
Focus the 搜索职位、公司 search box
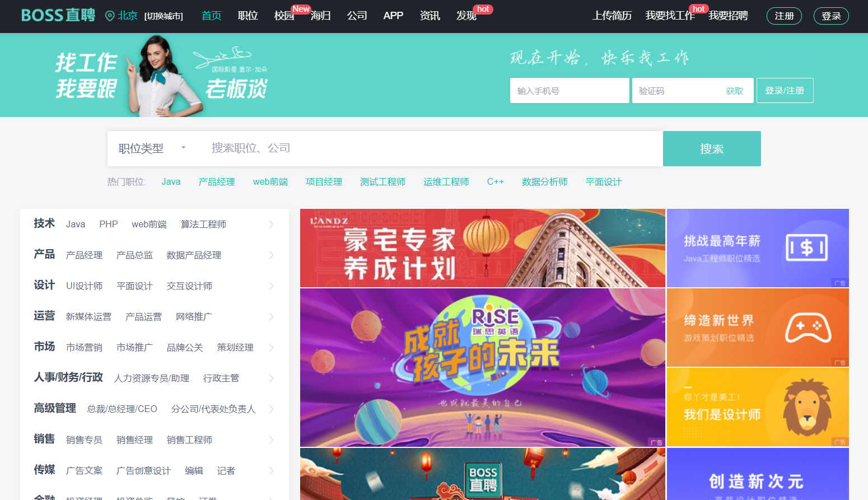(431, 148)
